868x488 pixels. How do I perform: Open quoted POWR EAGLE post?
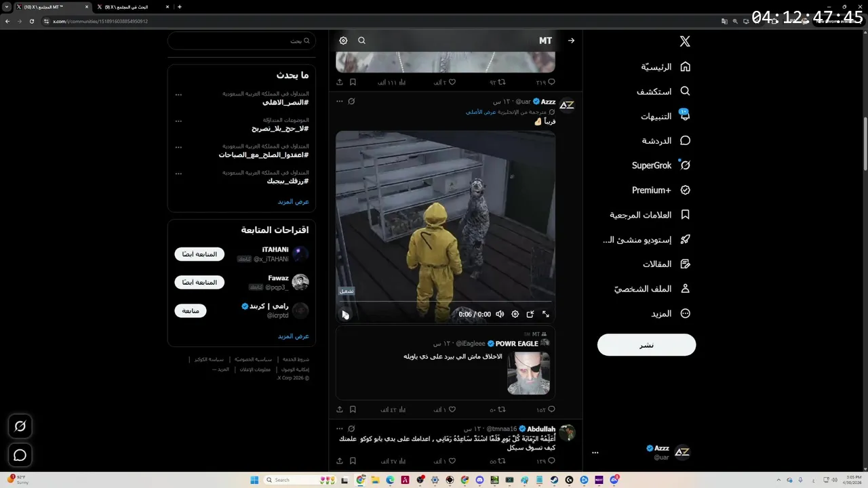pos(446,363)
